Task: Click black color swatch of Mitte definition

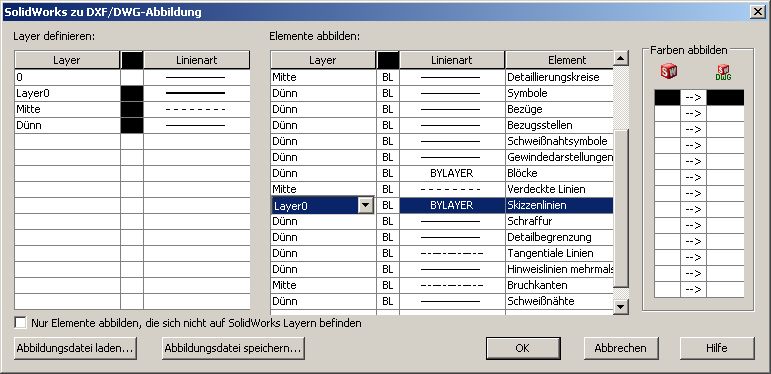Action: tap(132, 109)
